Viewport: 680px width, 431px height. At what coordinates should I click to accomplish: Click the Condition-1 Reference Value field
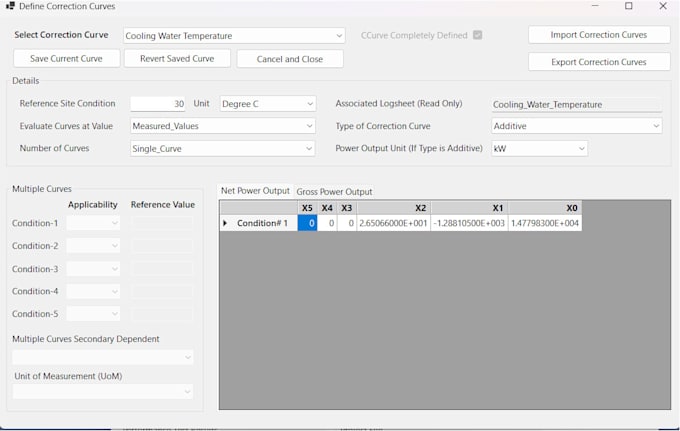click(162, 223)
